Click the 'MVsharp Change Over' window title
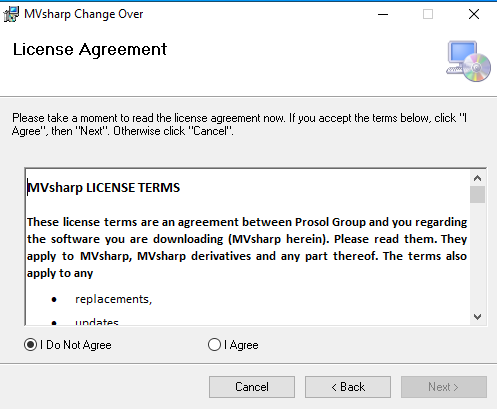 click(x=84, y=14)
